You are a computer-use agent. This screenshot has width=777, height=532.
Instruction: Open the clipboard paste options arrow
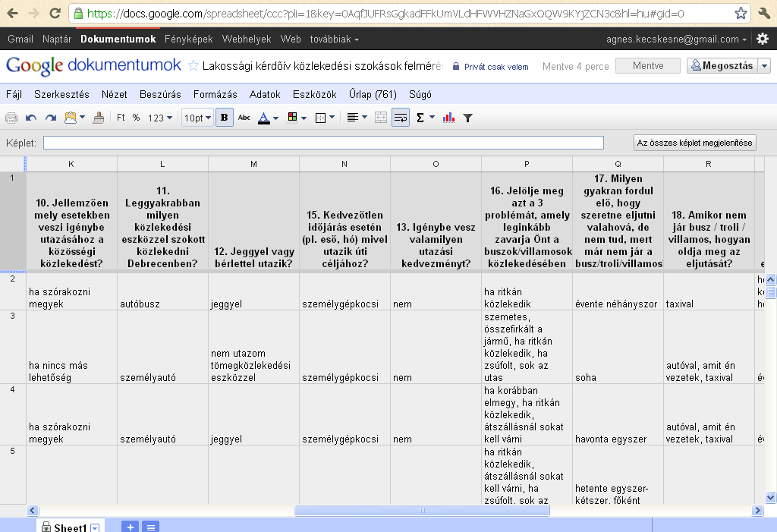(x=82, y=118)
